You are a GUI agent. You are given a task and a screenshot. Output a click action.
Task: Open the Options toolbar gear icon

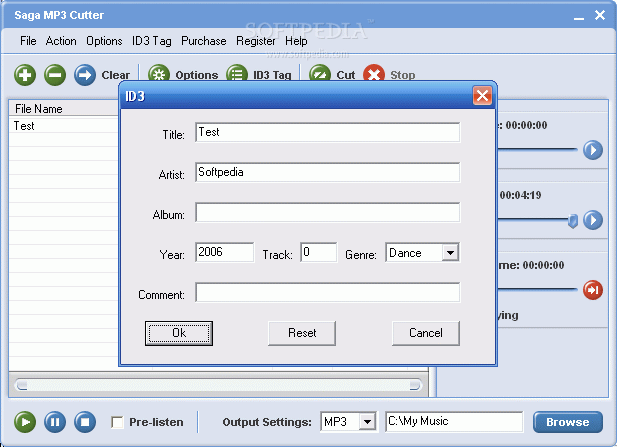159,73
